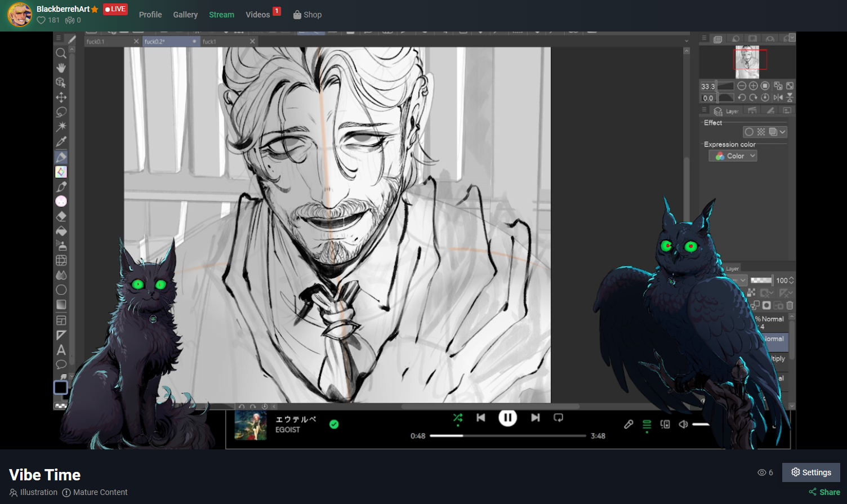847x504 pixels.
Task: Activate the Text tool
Action: click(x=61, y=350)
